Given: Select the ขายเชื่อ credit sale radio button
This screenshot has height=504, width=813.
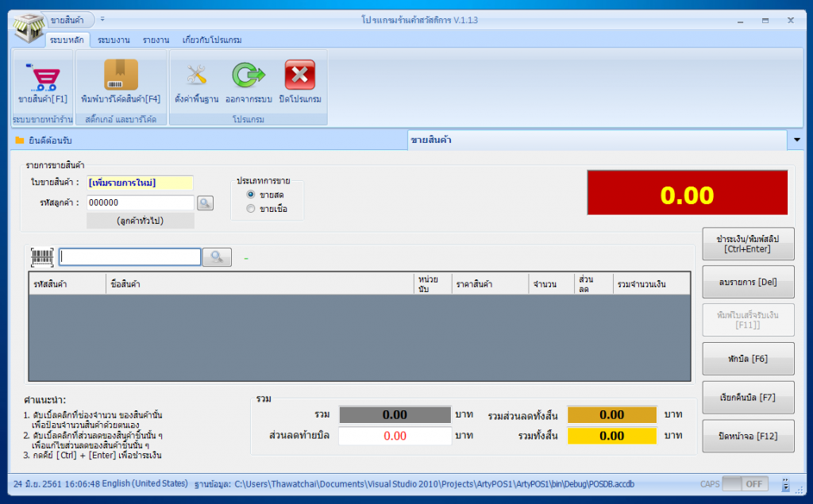Looking at the screenshot, I should pyautogui.click(x=251, y=209).
